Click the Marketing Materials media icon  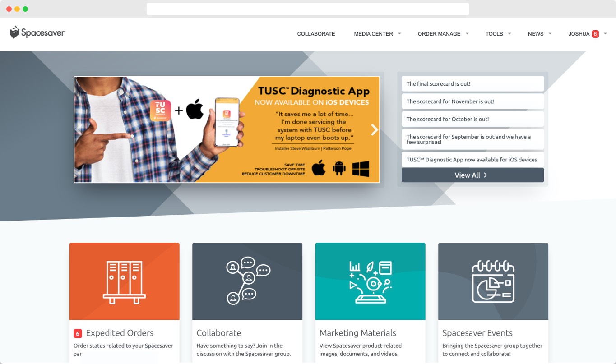click(x=371, y=281)
